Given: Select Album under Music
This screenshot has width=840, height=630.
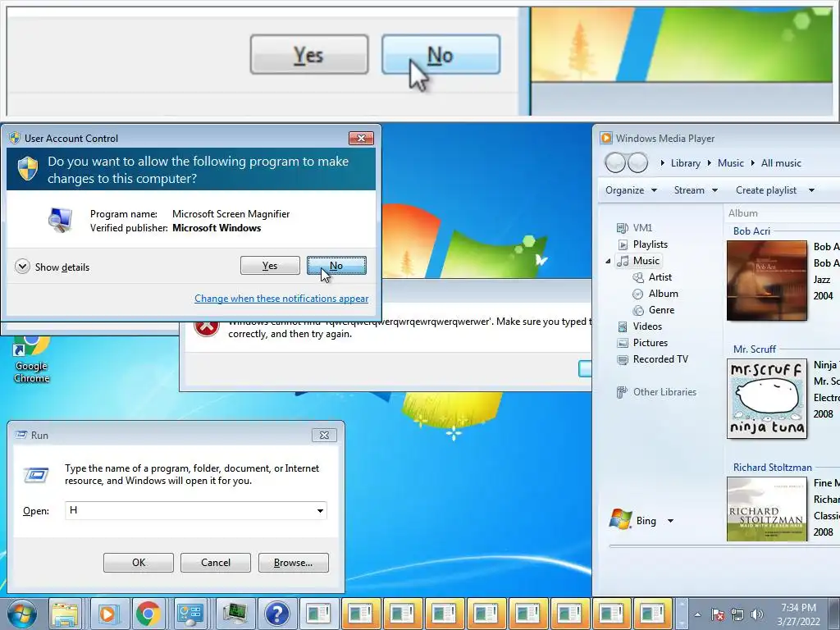Looking at the screenshot, I should click(655, 294).
